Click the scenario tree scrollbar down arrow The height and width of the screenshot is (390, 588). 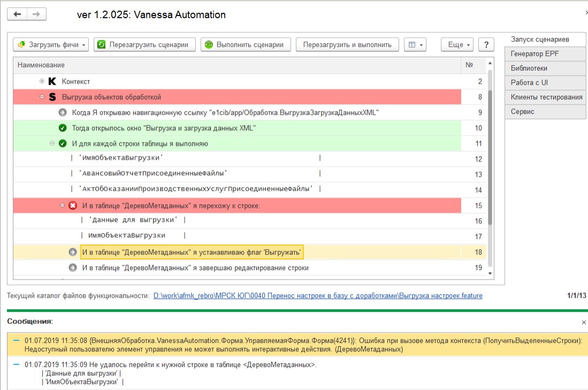(x=490, y=273)
